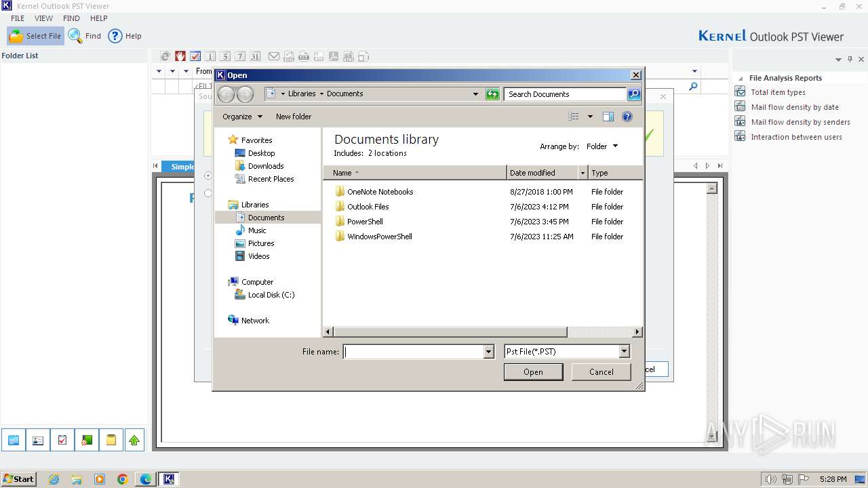Viewport: 868px width, 488px height.
Task: Click the save as TXT icon
Action: coord(304,56)
